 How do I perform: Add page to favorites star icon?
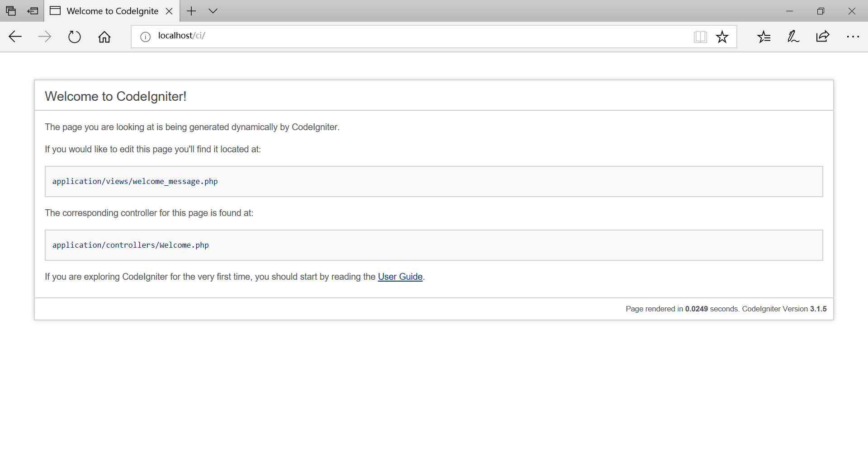(722, 37)
